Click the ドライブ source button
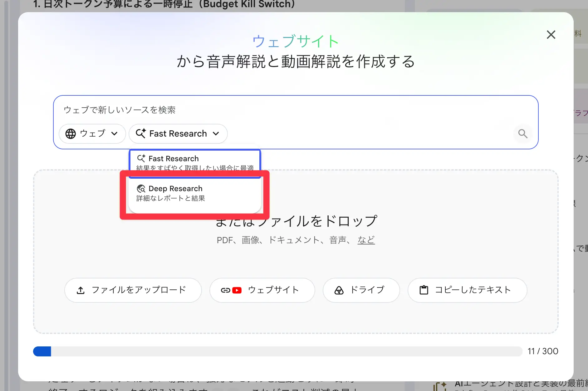This screenshot has width=588, height=391. [361, 290]
